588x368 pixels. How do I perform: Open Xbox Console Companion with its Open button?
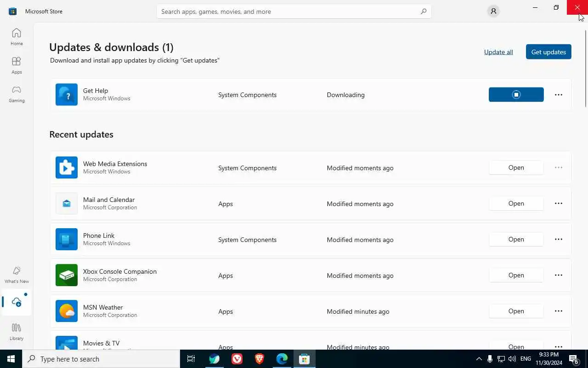coord(516,275)
